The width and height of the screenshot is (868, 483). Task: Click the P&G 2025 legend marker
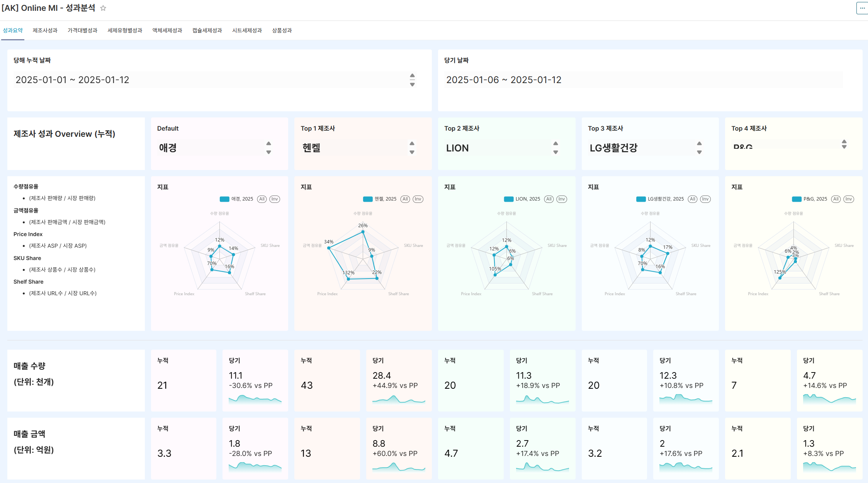pos(797,199)
